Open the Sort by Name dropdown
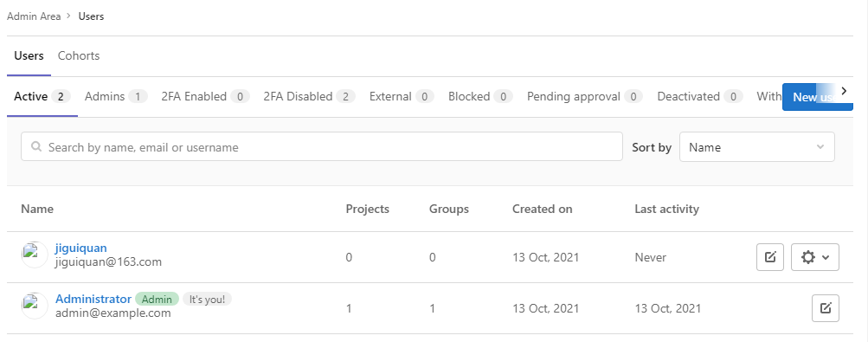The height and width of the screenshot is (342, 868). coord(756,147)
